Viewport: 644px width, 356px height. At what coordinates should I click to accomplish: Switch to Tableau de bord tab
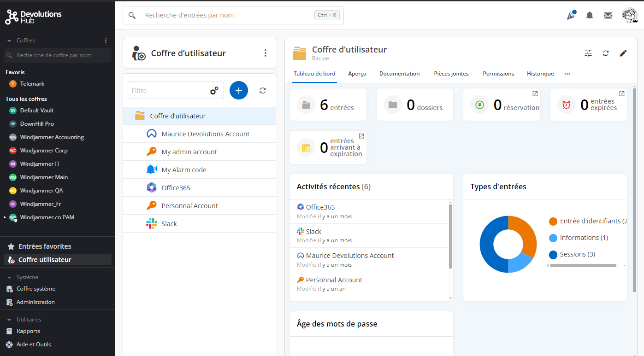tap(314, 74)
